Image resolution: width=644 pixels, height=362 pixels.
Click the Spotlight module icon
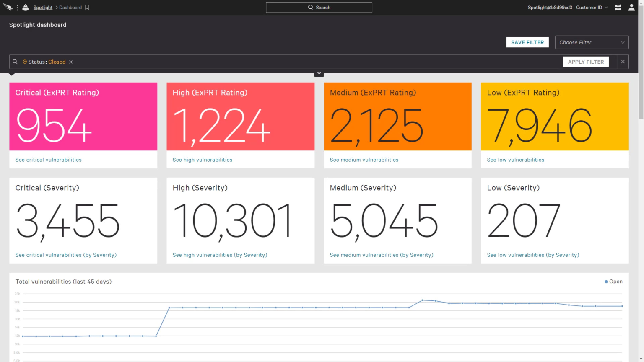(x=26, y=8)
